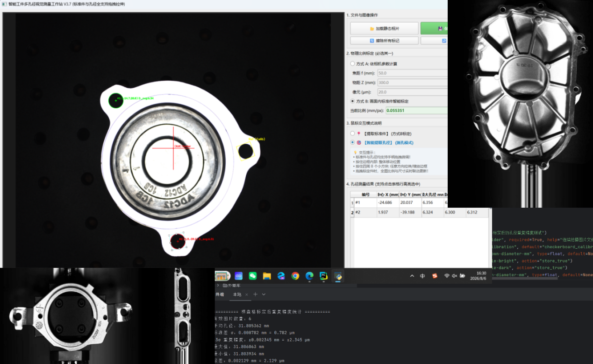Click the folder icon on 加载静态相片 button
Screen dimensions: 593x364
coord(372,28)
